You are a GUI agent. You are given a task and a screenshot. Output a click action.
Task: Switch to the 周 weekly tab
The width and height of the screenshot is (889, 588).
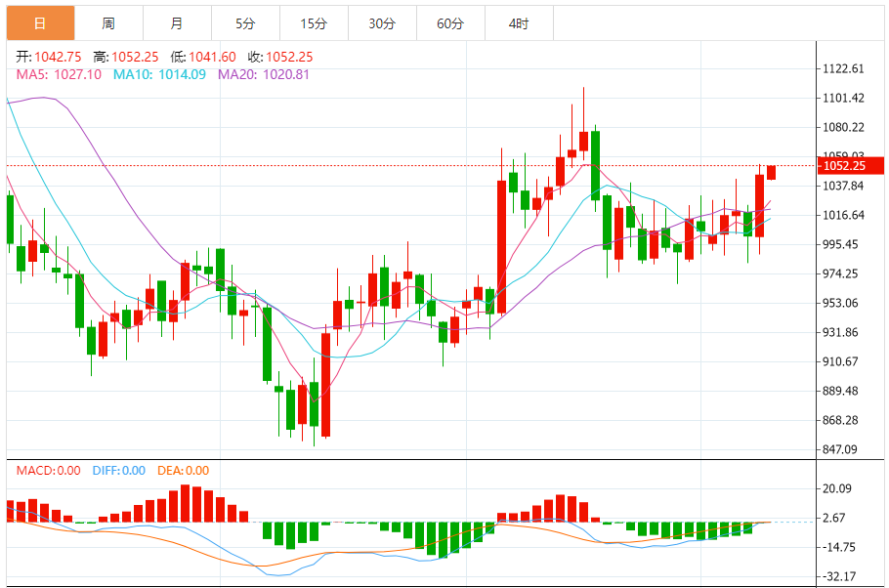point(108,23)
